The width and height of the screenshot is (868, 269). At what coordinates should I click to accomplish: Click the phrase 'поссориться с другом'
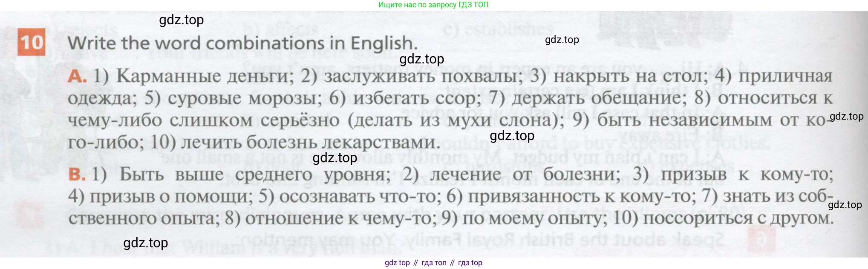[x=737, y=218]
